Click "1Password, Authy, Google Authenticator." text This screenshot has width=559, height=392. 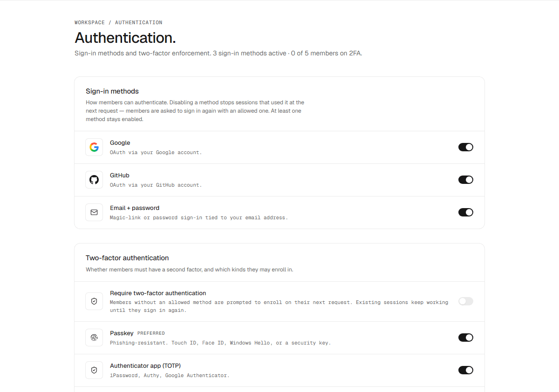pos(170,375)
